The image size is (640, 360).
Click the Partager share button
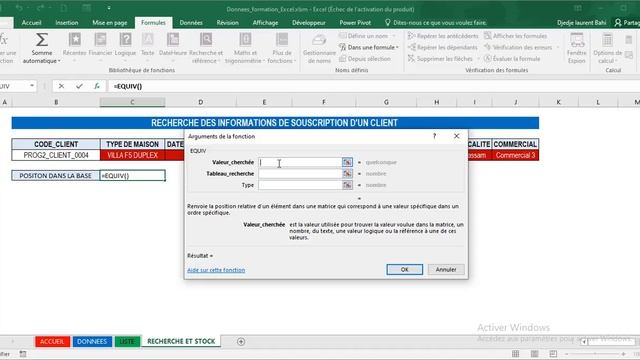(627, 23)
